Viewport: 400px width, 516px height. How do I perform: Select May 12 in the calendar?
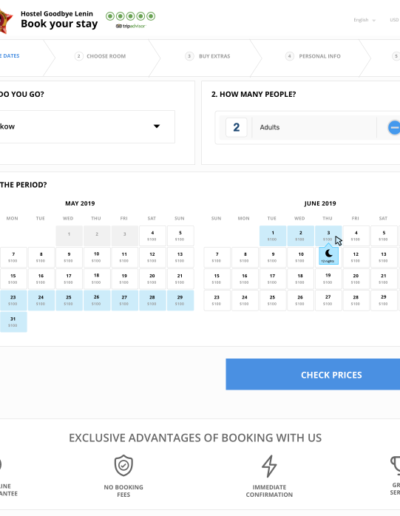pos(152,257)
